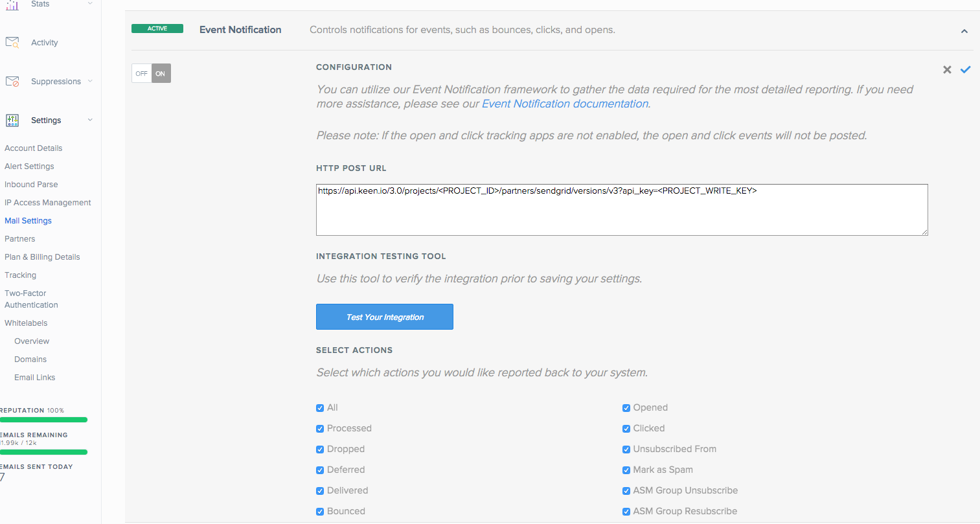Click the 'CONFIGURATION' heading
Screen dimensions: 980x524
[354, 67]
